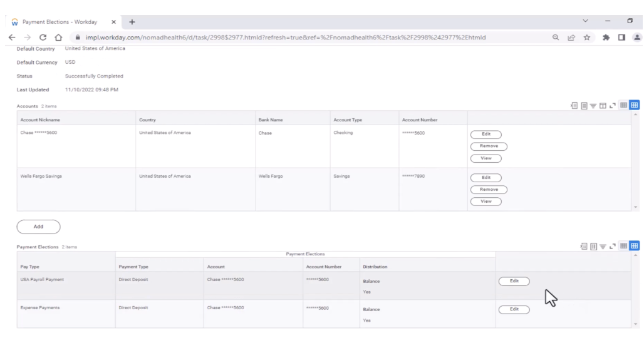Open column preferences for Accounts table
This screenshot has width=644, height=338.
pos(603,106)
